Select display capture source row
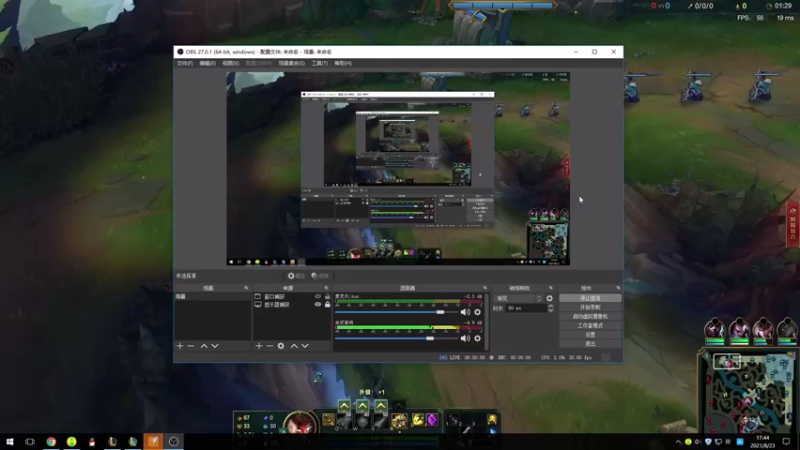The width and height of the screenshot is (800, 450). 292,305
